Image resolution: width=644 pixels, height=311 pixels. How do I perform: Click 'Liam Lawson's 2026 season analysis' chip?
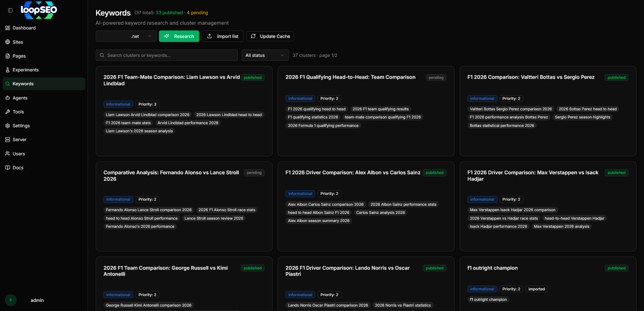[139, 131]
